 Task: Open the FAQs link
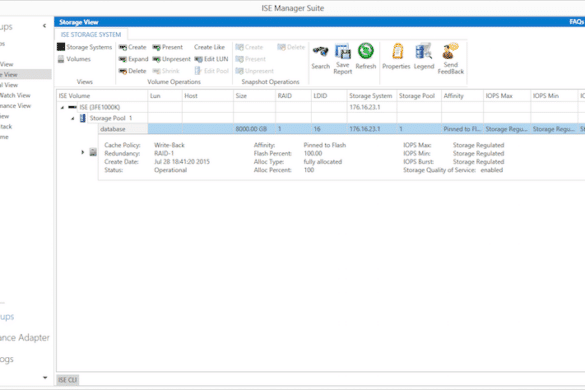[x=576, y=22]
